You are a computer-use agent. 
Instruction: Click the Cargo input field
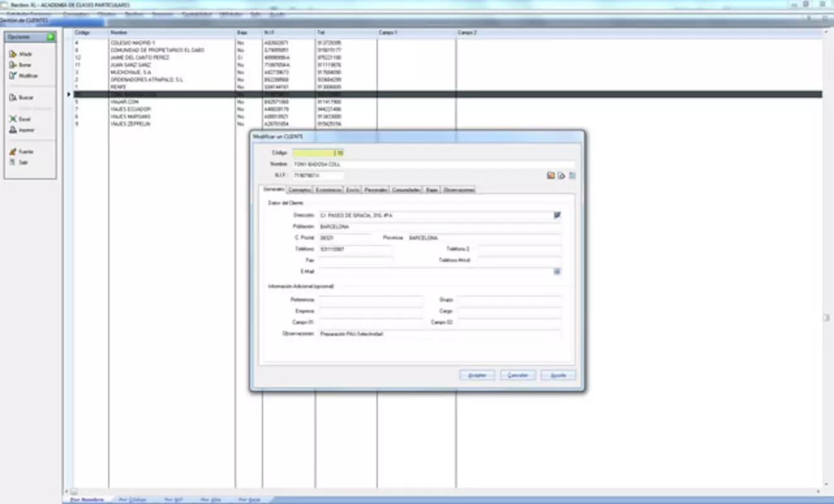click(x=509, y=311)
